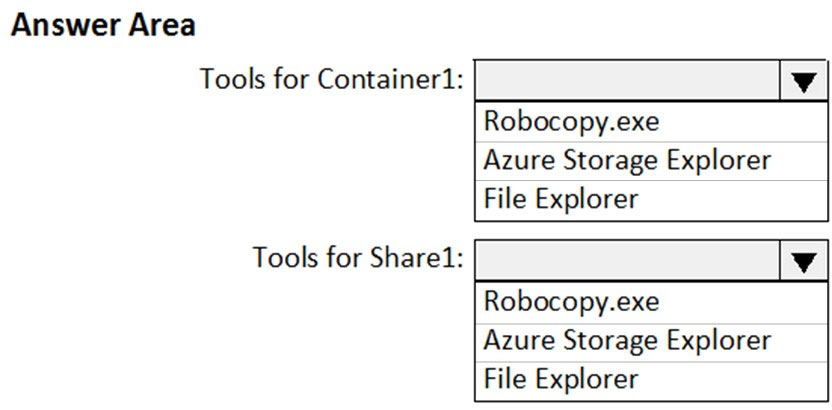The image size is (832, 410).
Task: Expand the Tools for Container1 dropdown arrow
Action: click(x=803, y=81)
